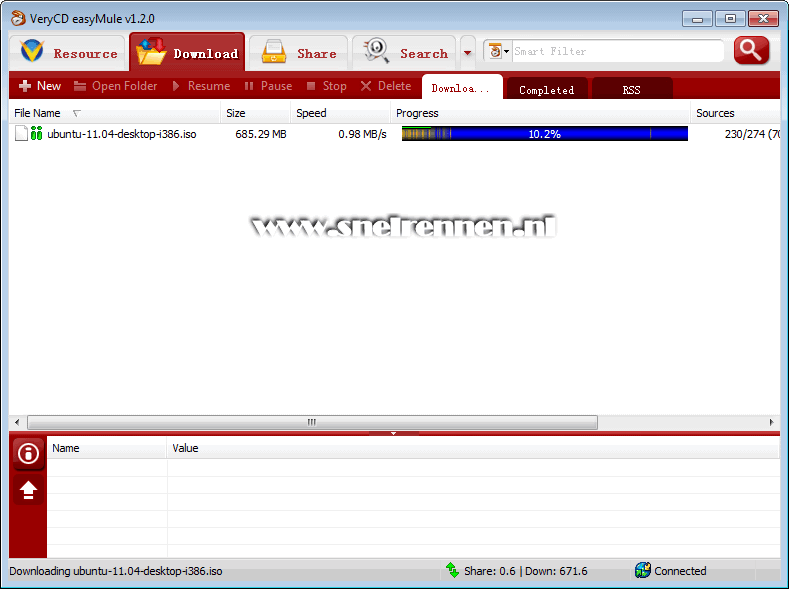Open the RSS sub-tab
This screenshot has height=589, width=789.
point(632,90)
